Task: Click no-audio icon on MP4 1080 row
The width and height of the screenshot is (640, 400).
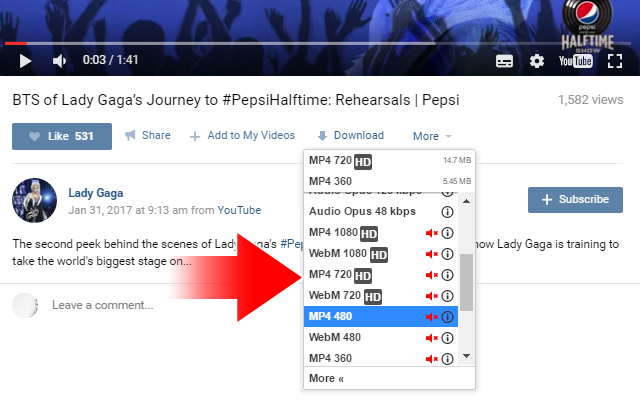Action: click(431, 233)
